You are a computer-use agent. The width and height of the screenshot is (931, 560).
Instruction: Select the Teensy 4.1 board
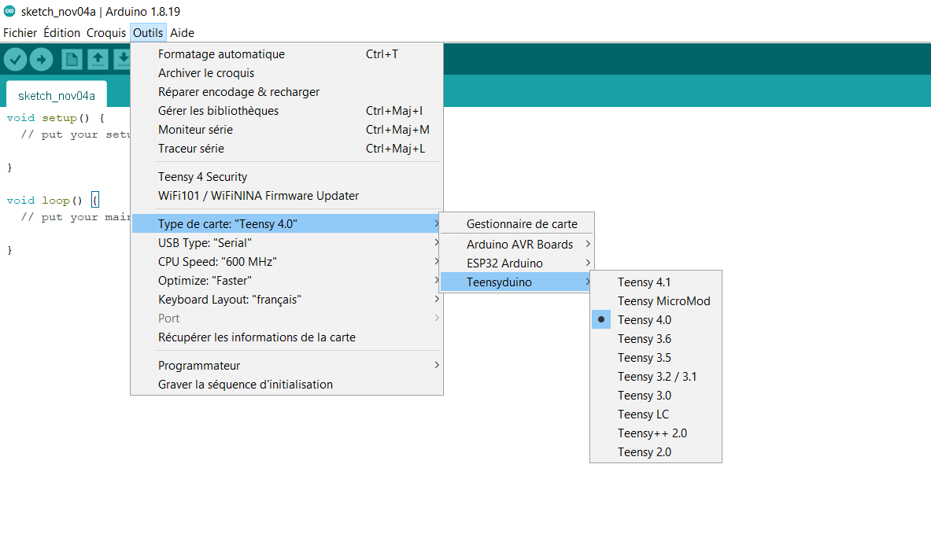[x=656, y=282]
